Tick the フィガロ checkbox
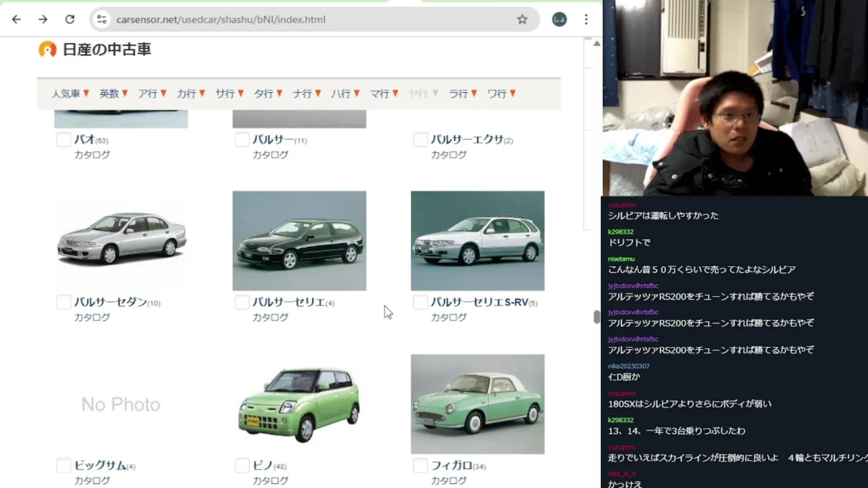 420,466
